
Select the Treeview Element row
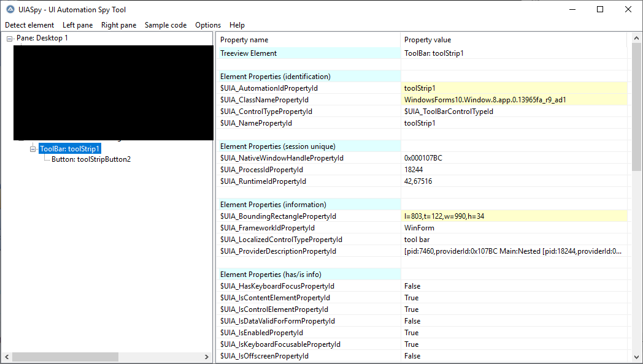[422, 53]
